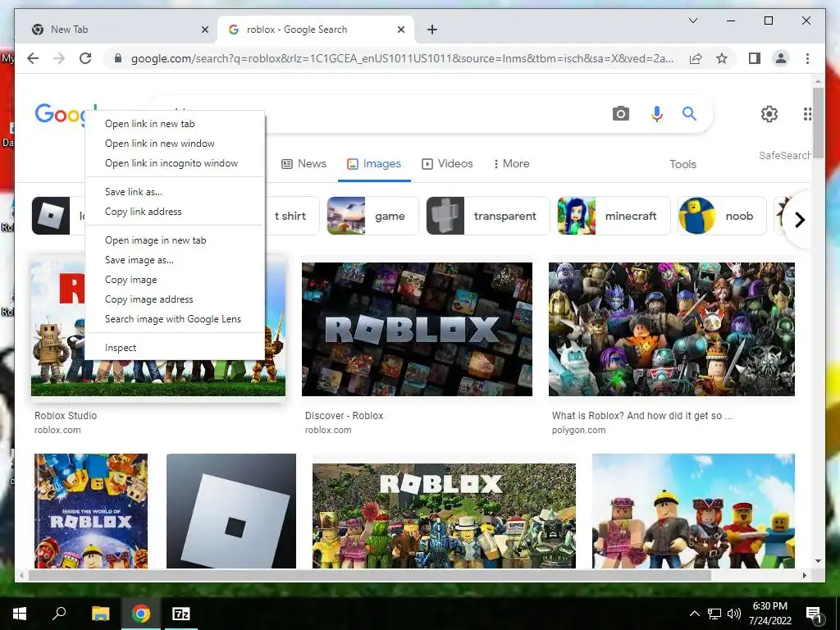The height and width of the screenshot is (630, 840).
Task: Go back using the browser back arrow
Action: coord(33,58)
